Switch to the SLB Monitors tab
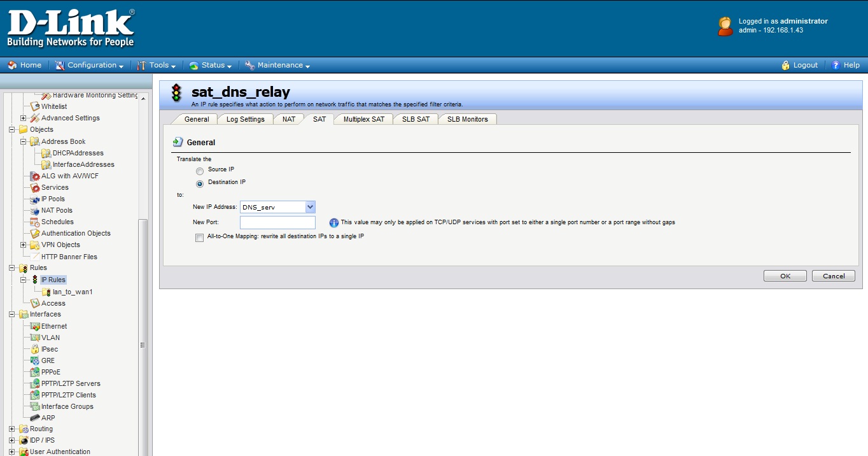868x456 pixels. pyautogui.click(x=468, y=119)
